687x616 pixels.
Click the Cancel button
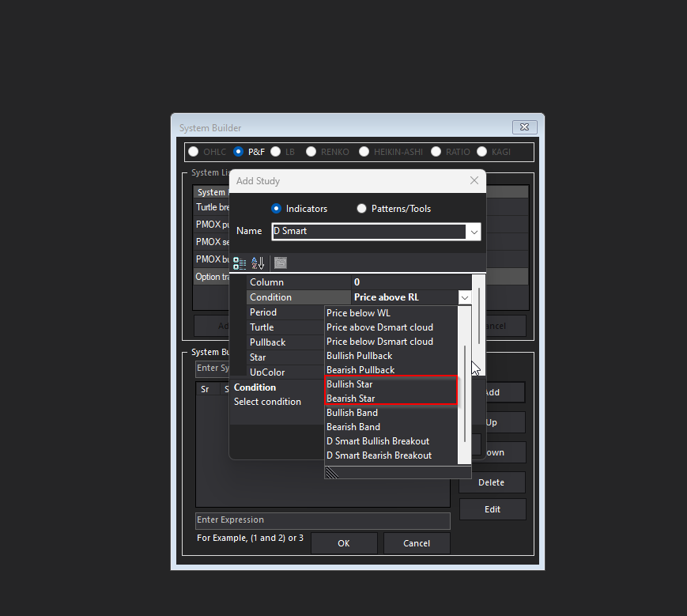click(417, 543)
